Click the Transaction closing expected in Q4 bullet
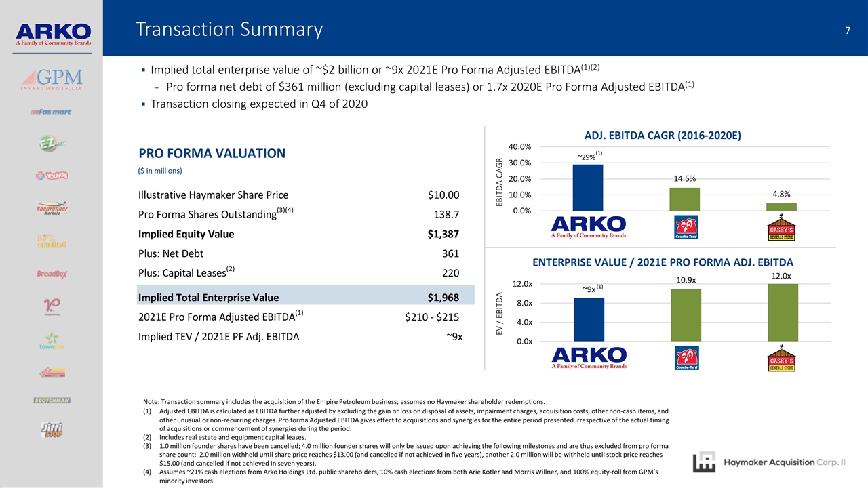This screenshot has height=488, width=868. (260, 104)
